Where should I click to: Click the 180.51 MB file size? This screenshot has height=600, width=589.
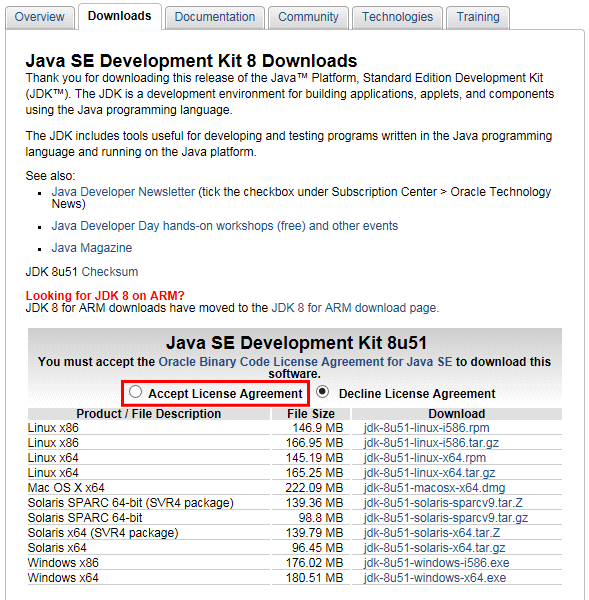click(x=314, y=577)
